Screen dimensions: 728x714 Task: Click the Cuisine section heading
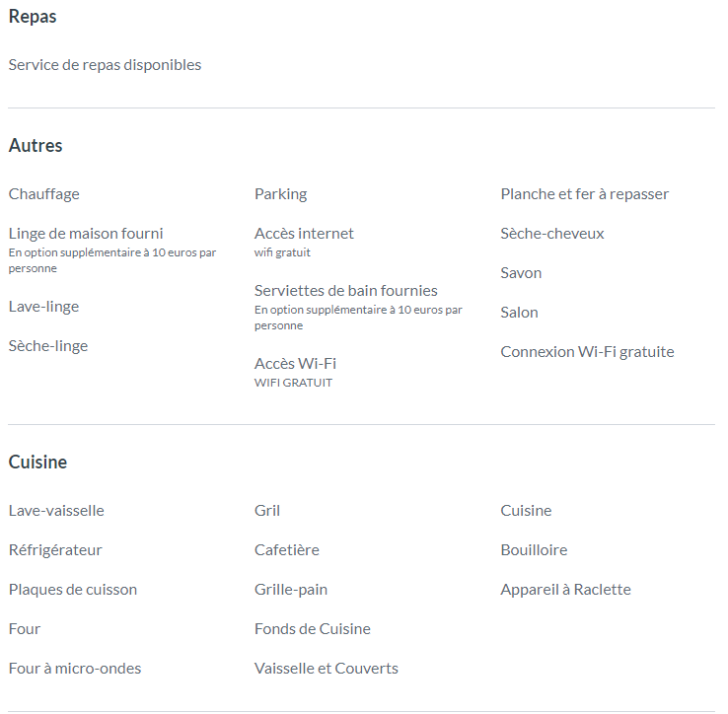click(x=37, y=463)
